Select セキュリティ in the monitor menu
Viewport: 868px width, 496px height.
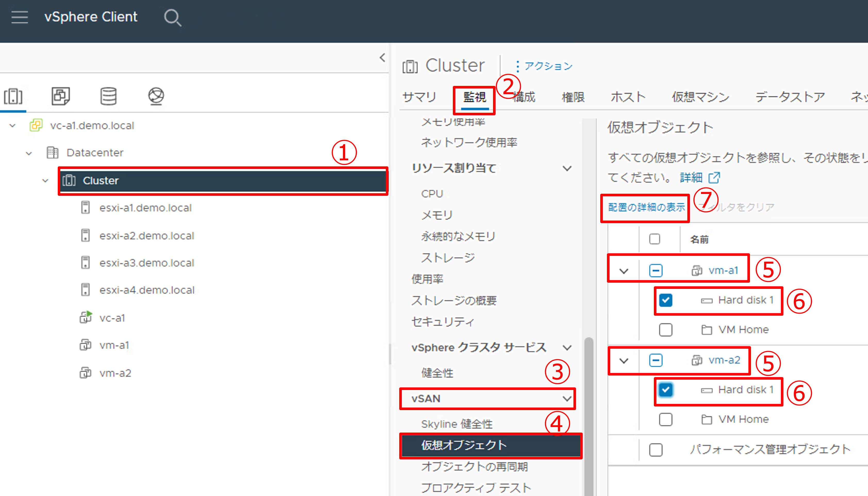tap(442, 322)
